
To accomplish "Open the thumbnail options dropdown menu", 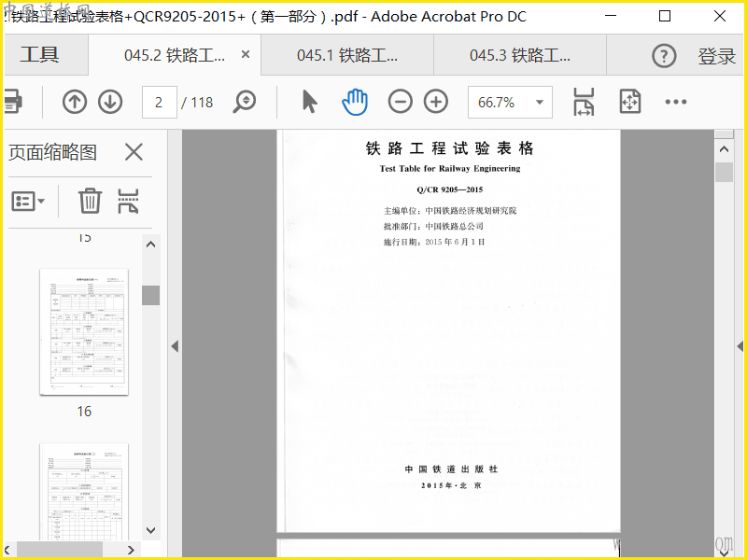I will [28, 202].
